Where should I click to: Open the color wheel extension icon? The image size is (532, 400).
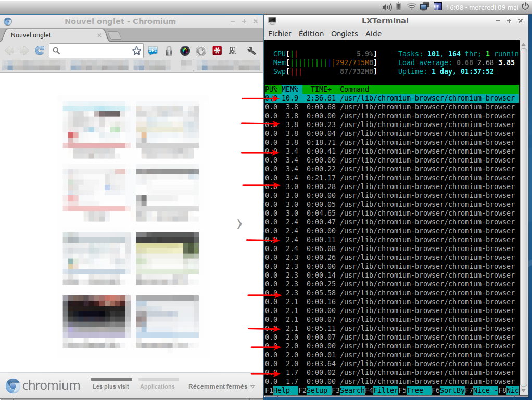pyautogui.click(x=185, y=51)
